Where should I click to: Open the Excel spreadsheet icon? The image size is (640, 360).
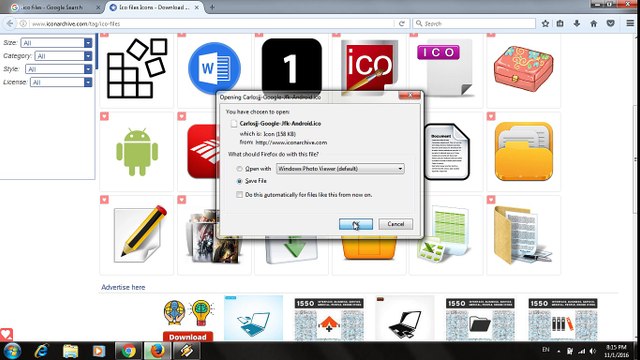tap(444, 235)
